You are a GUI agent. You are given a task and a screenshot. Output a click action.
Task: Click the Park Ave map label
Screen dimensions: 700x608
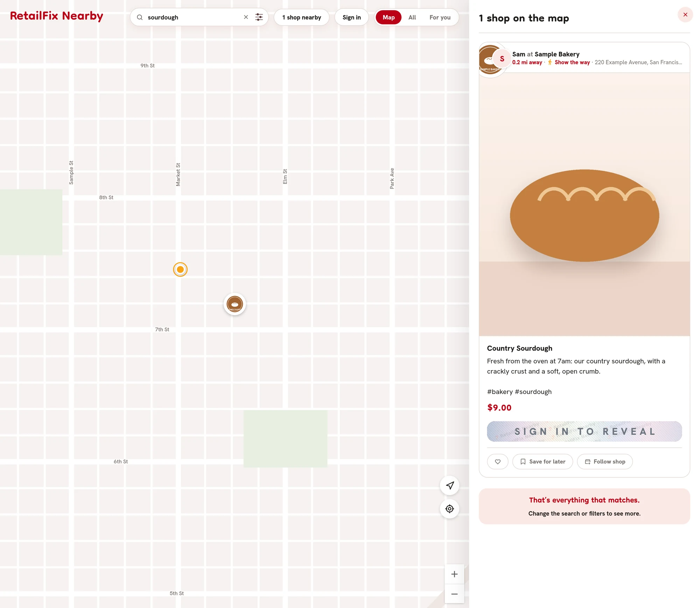tap(392, 179)
